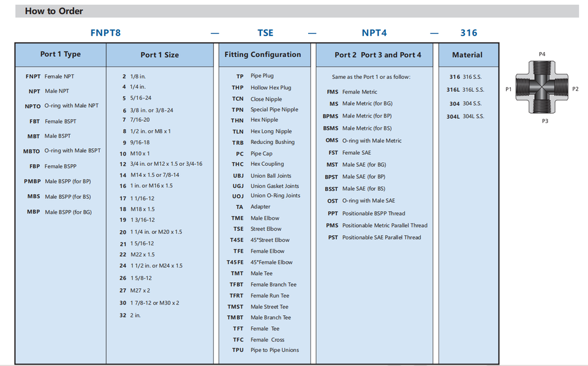Screen dimensions: 588x366
Task: Select the 'TP Pipe Plug' configuration
Action: pos(255,76)
